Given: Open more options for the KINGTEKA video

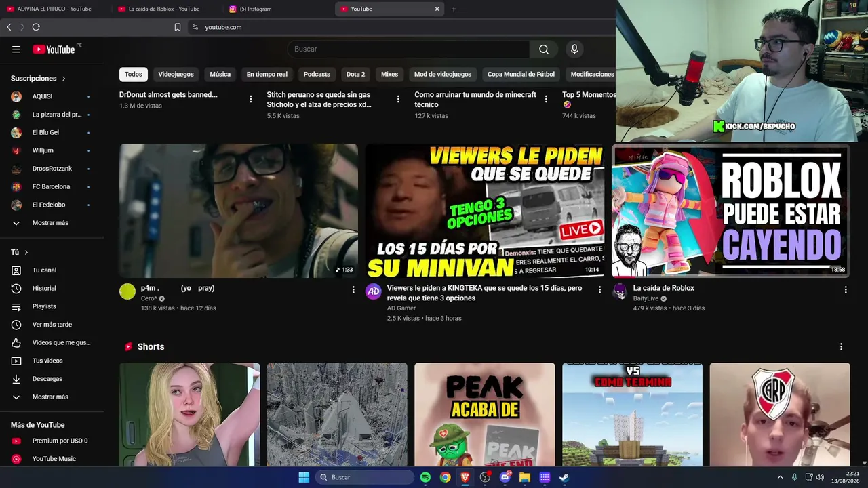Looking at the screenshot, I should click(x=599, y=289).
